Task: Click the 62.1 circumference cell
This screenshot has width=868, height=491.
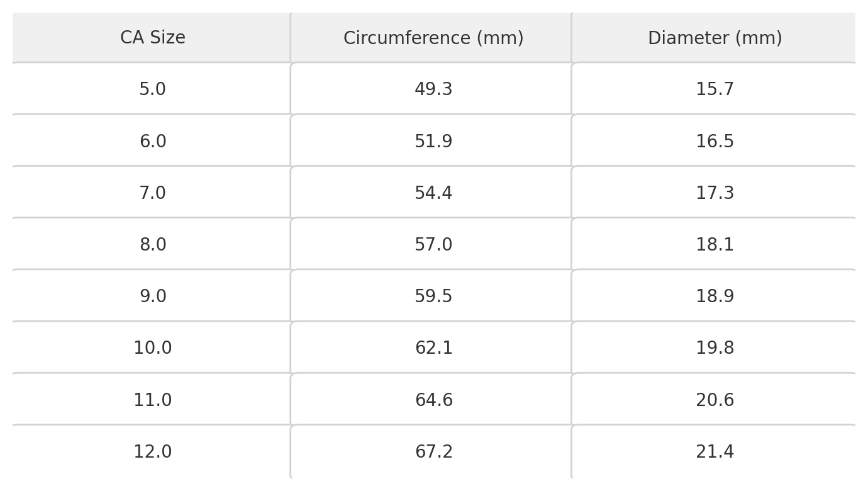Action: tap(433, 347)
